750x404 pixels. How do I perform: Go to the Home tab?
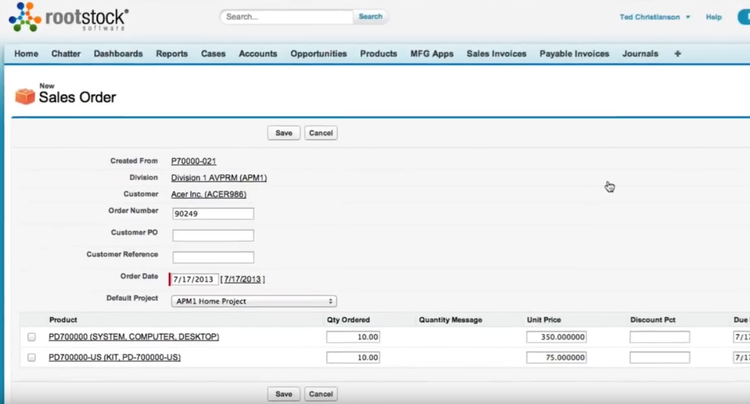pyautogui.click(x=26, y=54)
